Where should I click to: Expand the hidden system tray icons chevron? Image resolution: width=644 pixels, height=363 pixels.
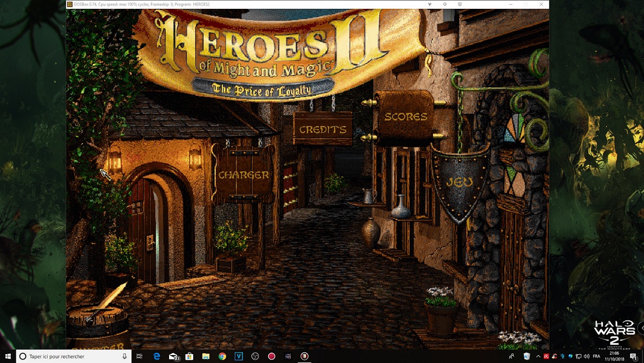pos(538,356)
